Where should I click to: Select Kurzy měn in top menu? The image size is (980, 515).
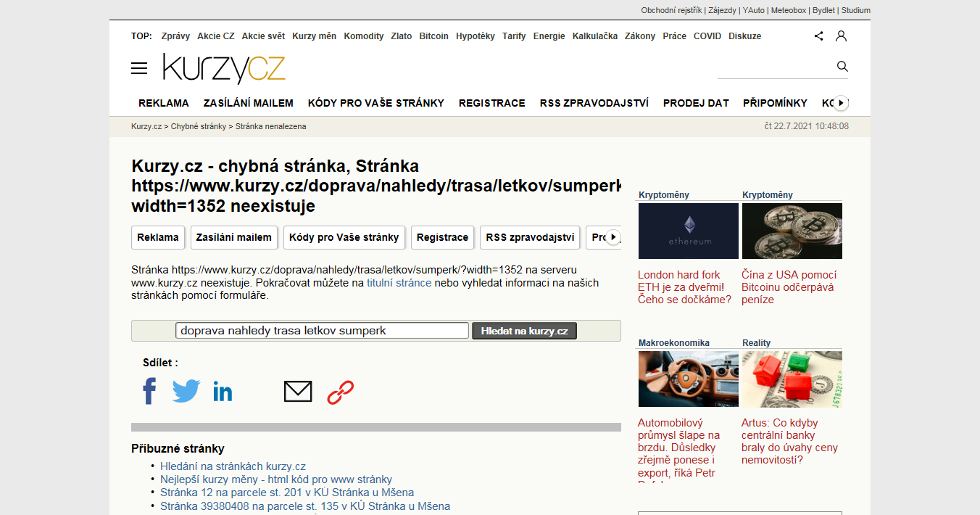point(315,36)
